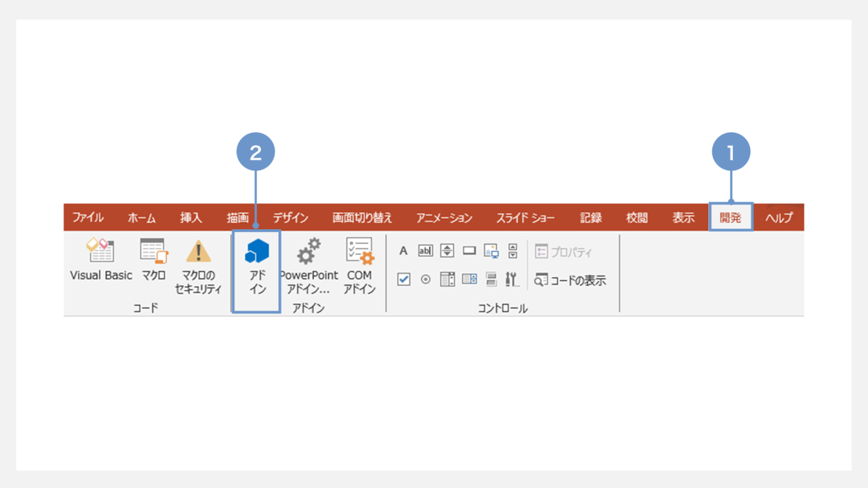Open the マクロ (Macros) dialog

(154, 260)
